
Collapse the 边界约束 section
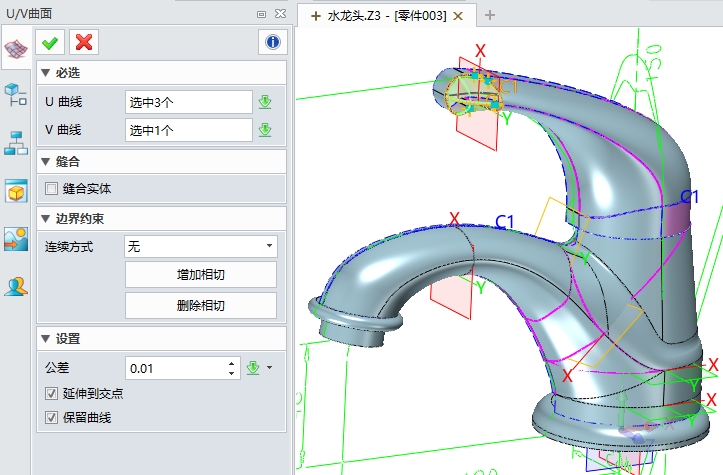(44, 219)
